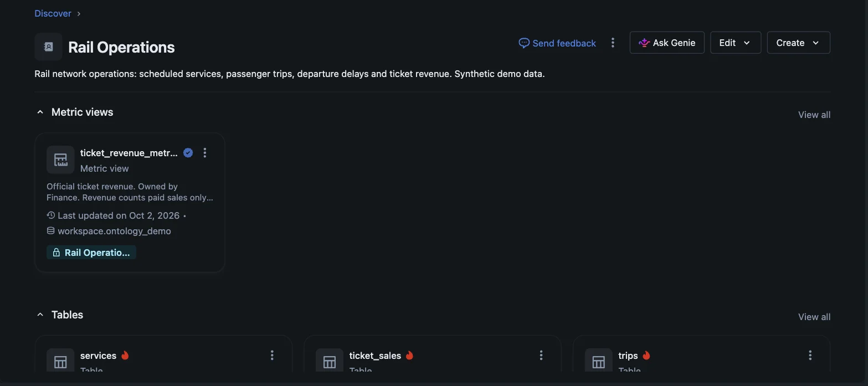Open ticket_revenue_metr... metric view card title
868x386 pixels.
pos(129,153)
